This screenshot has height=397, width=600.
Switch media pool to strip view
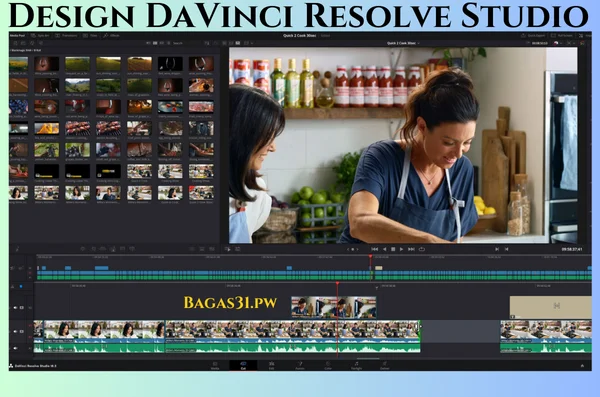(162, 43)
